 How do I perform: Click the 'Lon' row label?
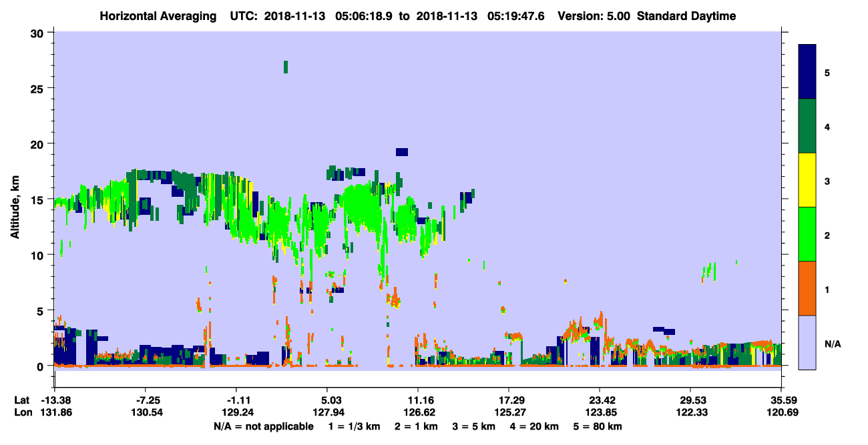[x=23, y=413]
